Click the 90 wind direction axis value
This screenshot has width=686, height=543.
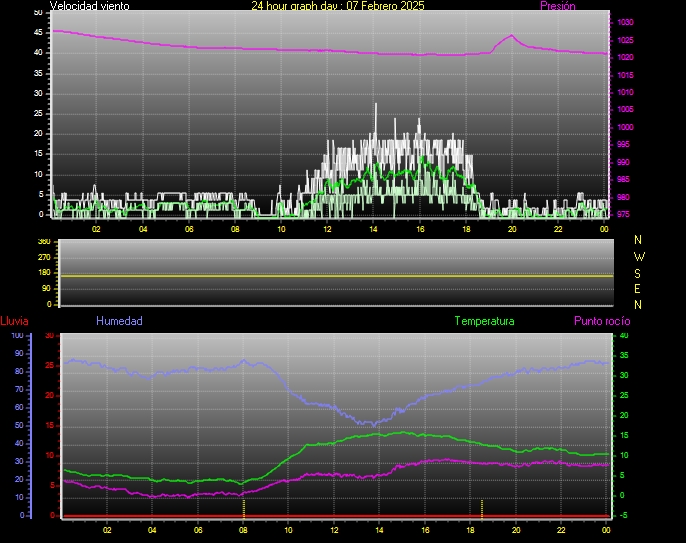tap(46, 289)
